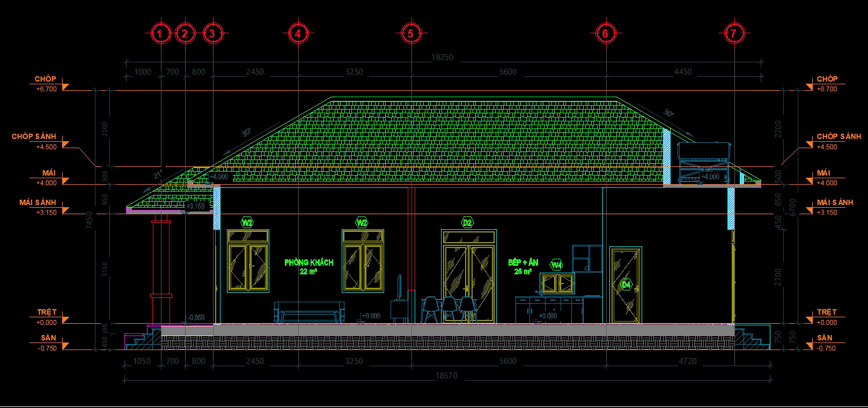Image resolution: width=868 pixels, height=408 pixels.
Task: Click the W4 window tag hexagon
Action: coord(557,265)
